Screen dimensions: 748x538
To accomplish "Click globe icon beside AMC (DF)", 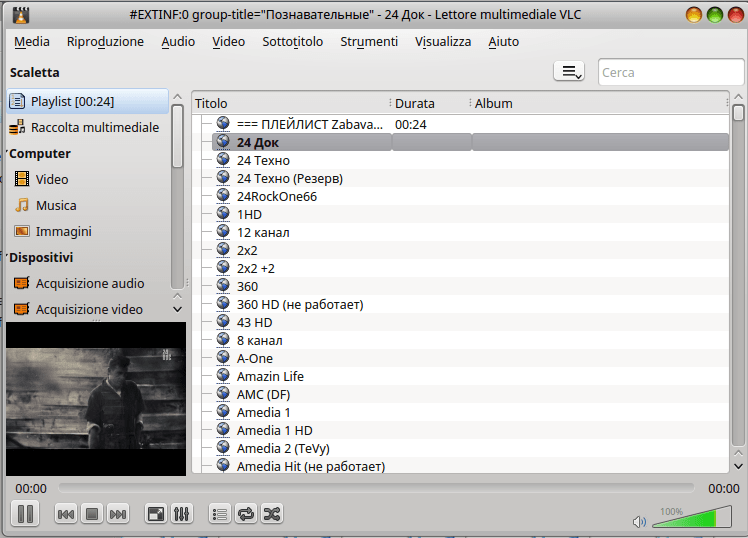I will [x=223, y=393].
